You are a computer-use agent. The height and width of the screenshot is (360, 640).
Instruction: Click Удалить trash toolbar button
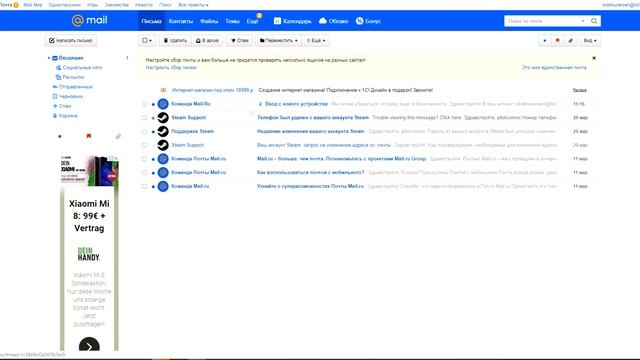175,40
